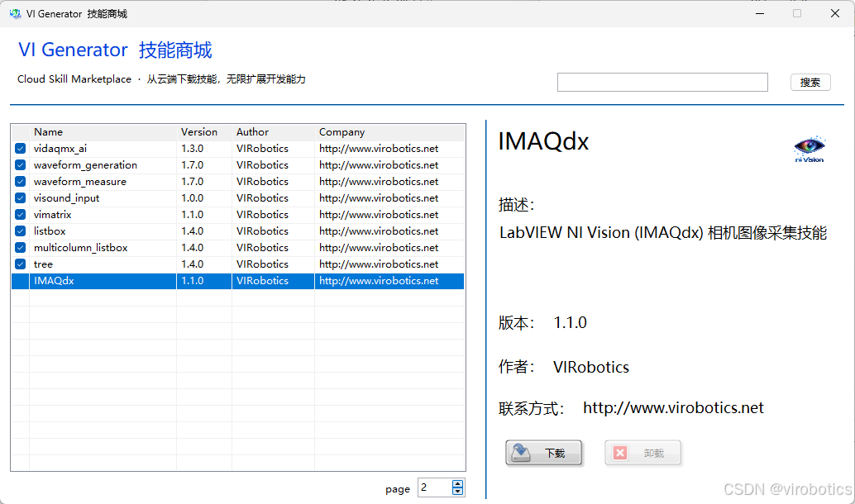Select the multicolumn_listbox row name

pyautogui.click(x=81, y=247)
